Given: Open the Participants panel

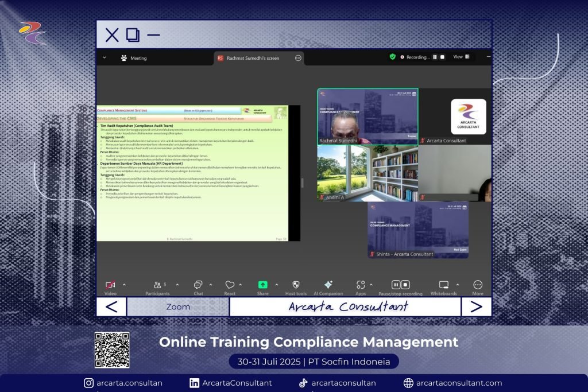Looking at the screenshot, I should tap(158, 285).
